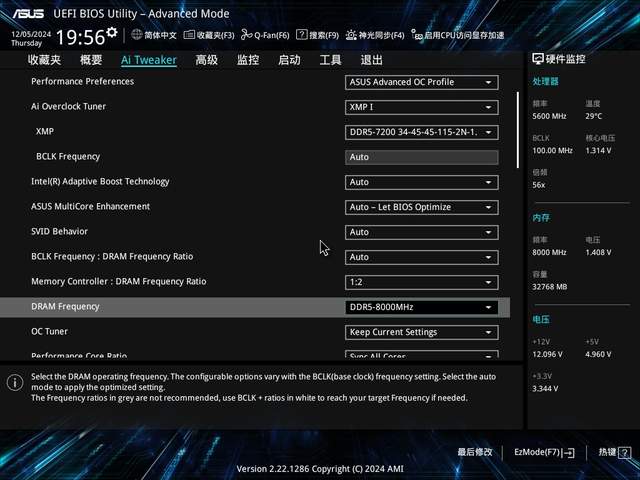The width and height of the screenshot is (640, 480).
Task: Open the 工具 tab
Action: pos(330,60)
